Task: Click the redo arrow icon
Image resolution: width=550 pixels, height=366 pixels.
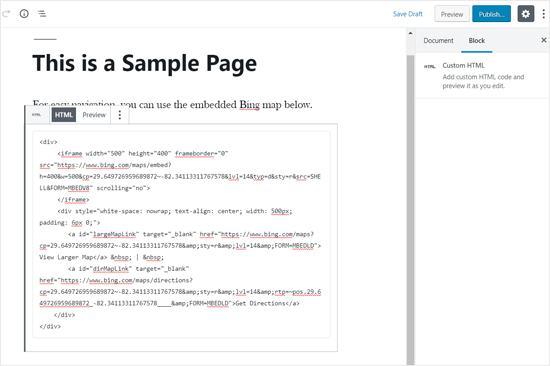Action: 6,14
